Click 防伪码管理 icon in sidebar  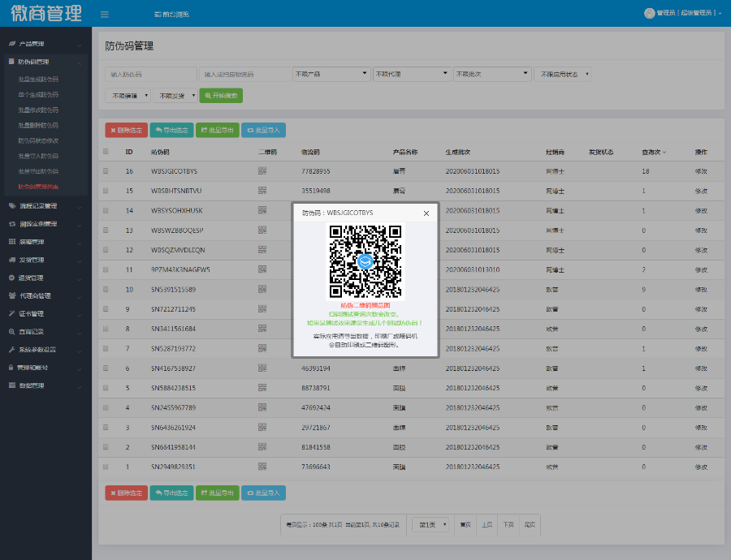point(11,62)
